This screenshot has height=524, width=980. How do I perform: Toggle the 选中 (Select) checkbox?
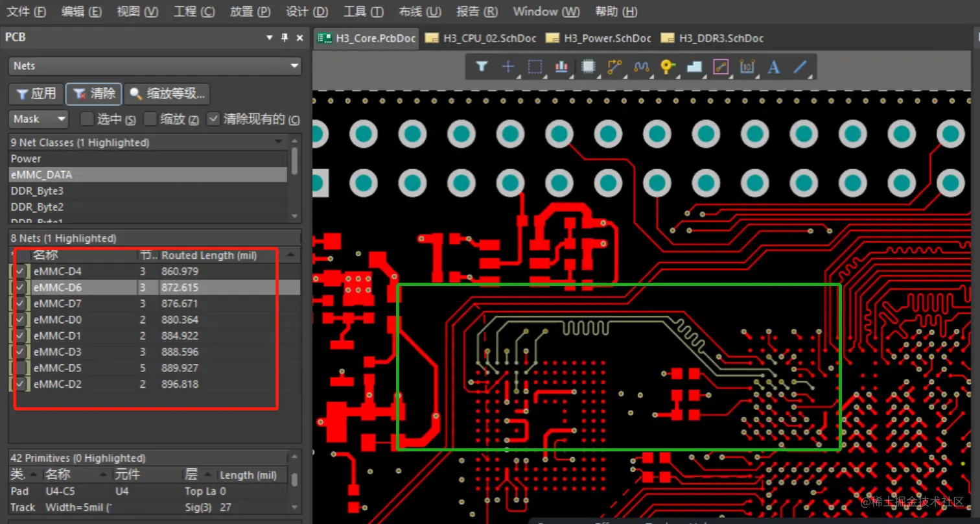[87, 119]
